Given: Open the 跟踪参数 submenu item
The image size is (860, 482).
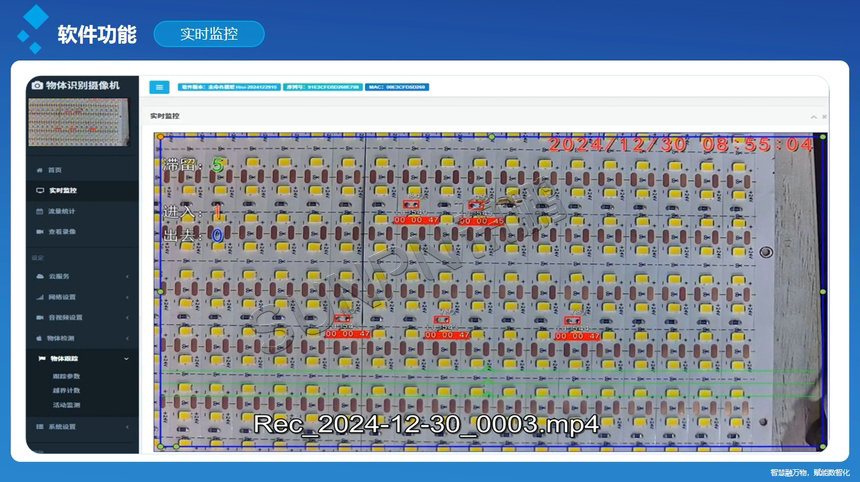Looking at the screenshot, I should point(66,376).
